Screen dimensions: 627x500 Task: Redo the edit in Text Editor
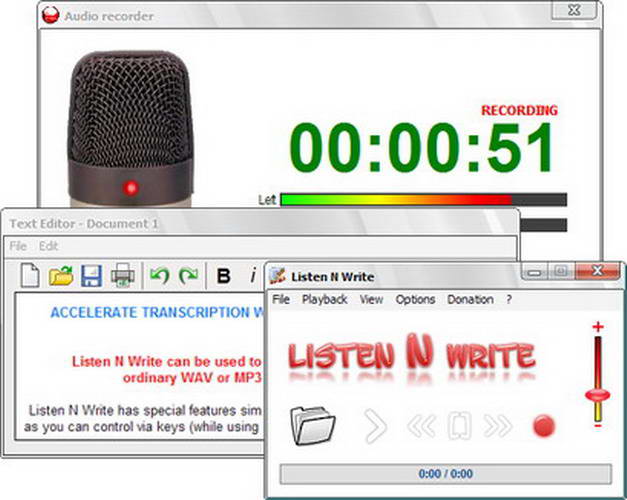click(188, 275)
